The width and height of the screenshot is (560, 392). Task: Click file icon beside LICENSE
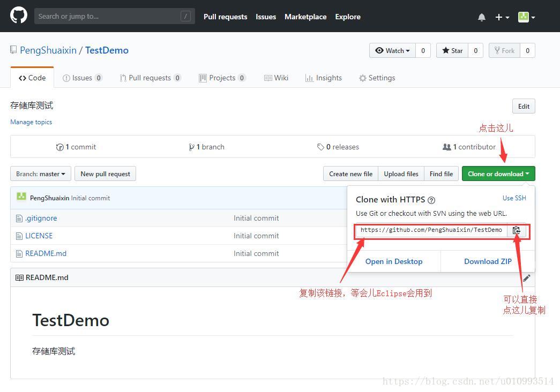(19, 236)
